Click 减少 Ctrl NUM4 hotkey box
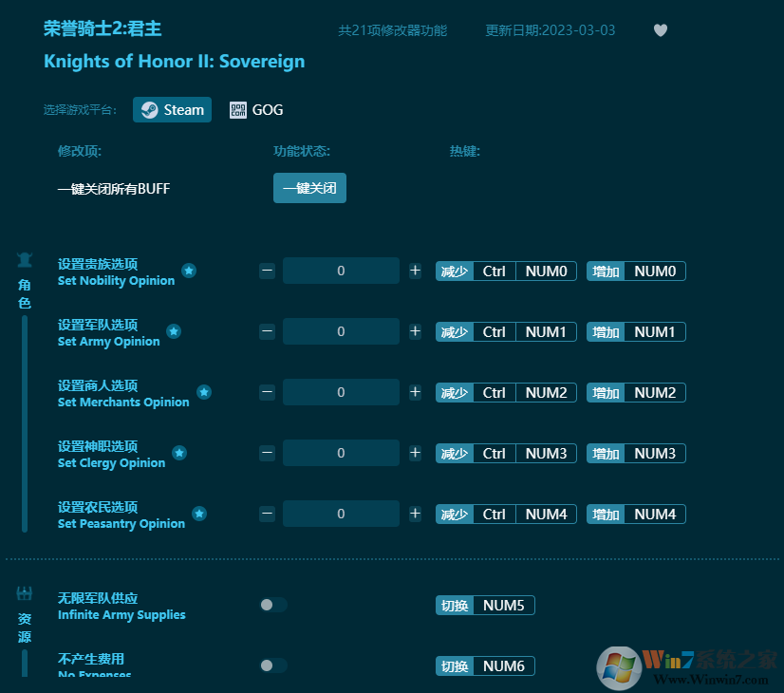The width and height of the screenshot is (784, 693). tap(506, 514)
